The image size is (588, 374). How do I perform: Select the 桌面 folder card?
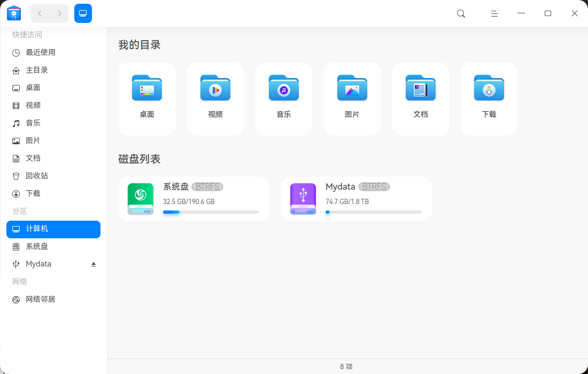tap(147, 98)
